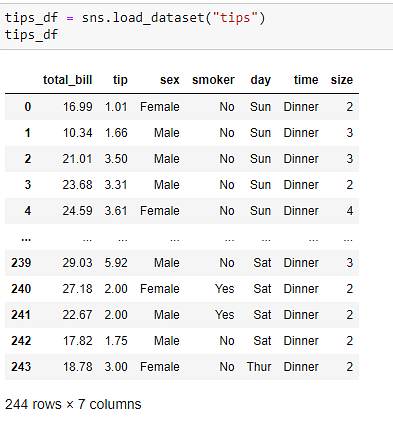Select the size column header
393x423 pixels.
(x=342, y=80)
